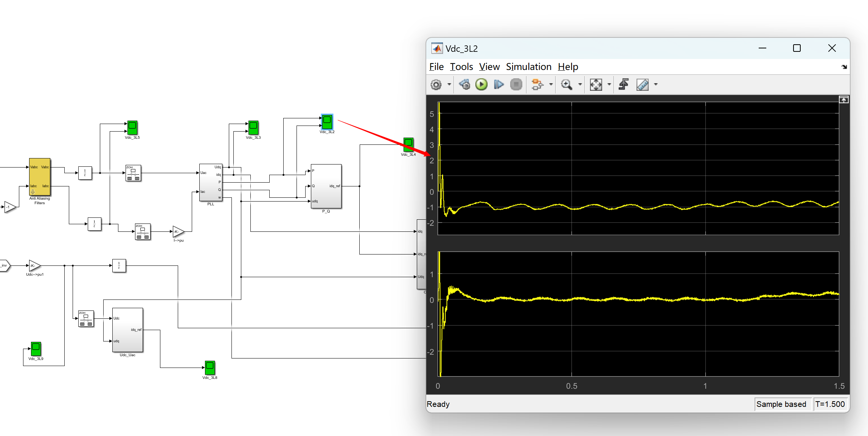Viewport: 868px width, 436px height.
Task: Toggle the Cursor Measurements ruler icon
Action: tap(643, 85)
